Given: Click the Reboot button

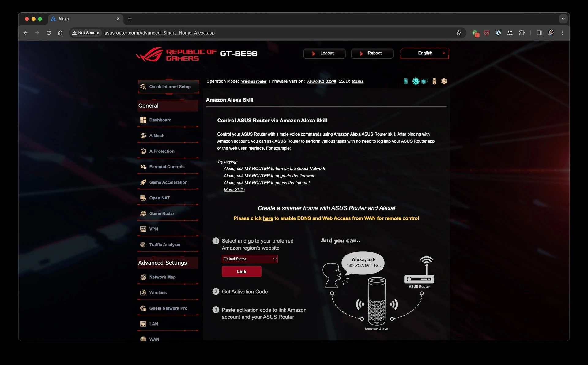Looking at the screenshot, I should tap(372, 53).
